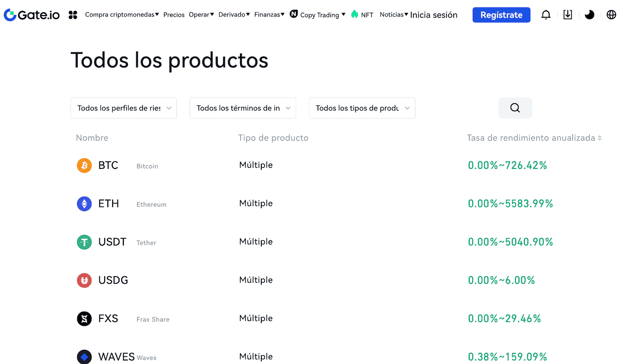The image size is (621, 364).
Task: Click the Frax Share coin icon
Action: (x=84, y=319)
